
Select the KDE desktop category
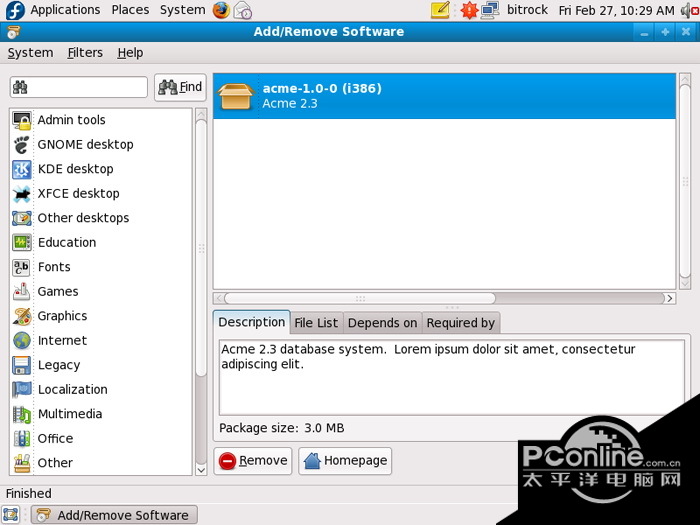(x=101, y=169)
